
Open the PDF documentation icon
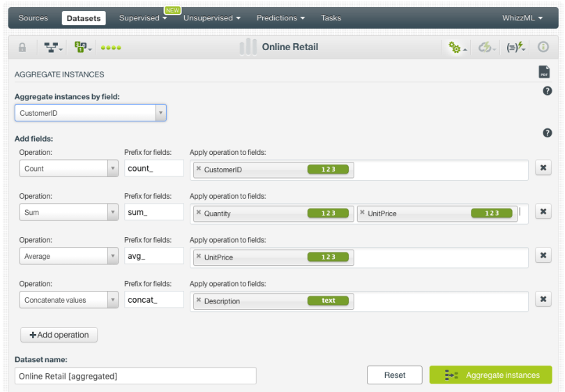544,72
